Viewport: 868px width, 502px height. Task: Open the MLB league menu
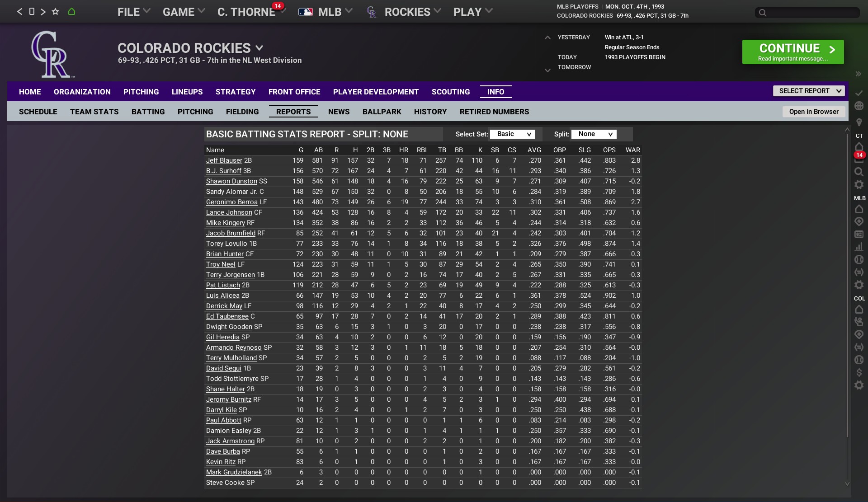pyautogui.click(x=325, y=12)
